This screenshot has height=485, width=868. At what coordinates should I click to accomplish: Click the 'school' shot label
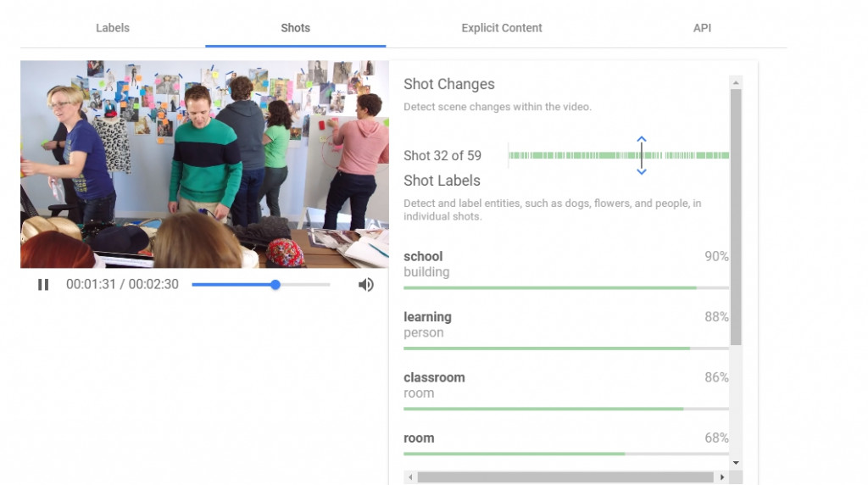point(423,256)
